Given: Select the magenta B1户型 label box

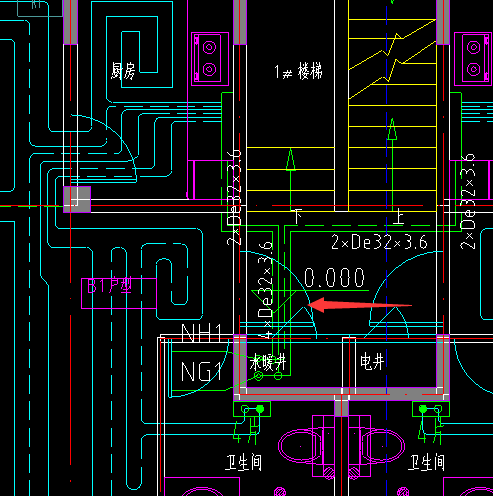Looking at the screenshot, I should click(119, 293).
